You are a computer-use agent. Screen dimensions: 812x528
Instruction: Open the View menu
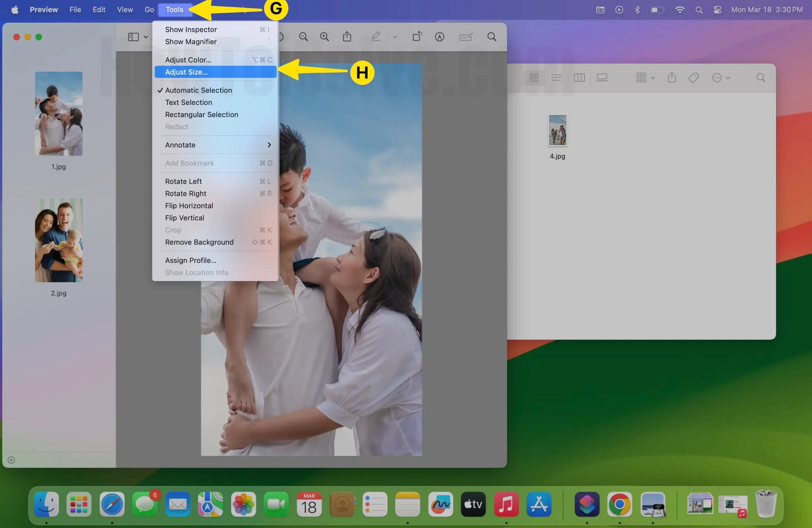(125, 10)
